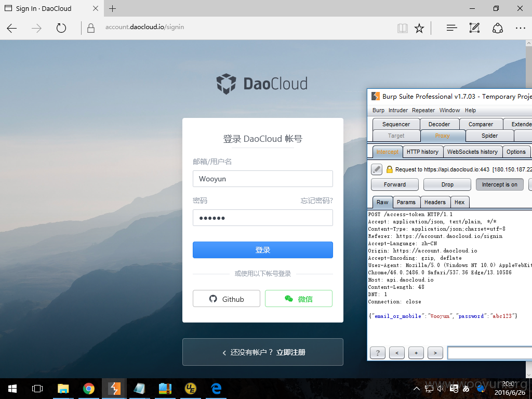Click the volume tray icon
The height and width of the screenshot is (399, 532).
click(441, 389)
